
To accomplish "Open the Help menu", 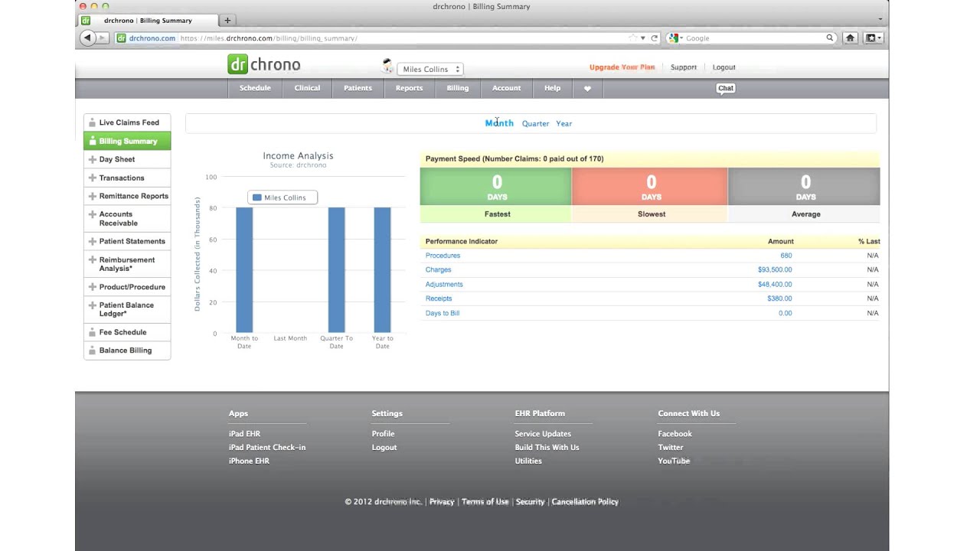I will [x=552, y=88].
